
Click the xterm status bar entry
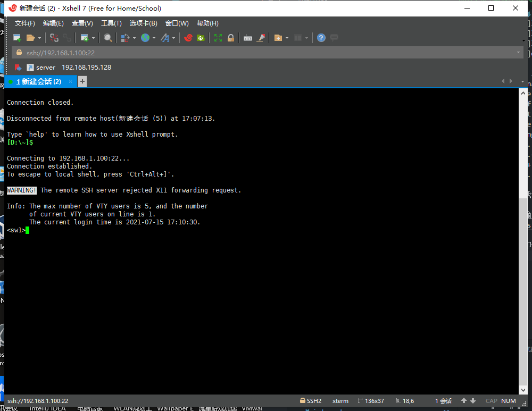(x=340, y=401)
